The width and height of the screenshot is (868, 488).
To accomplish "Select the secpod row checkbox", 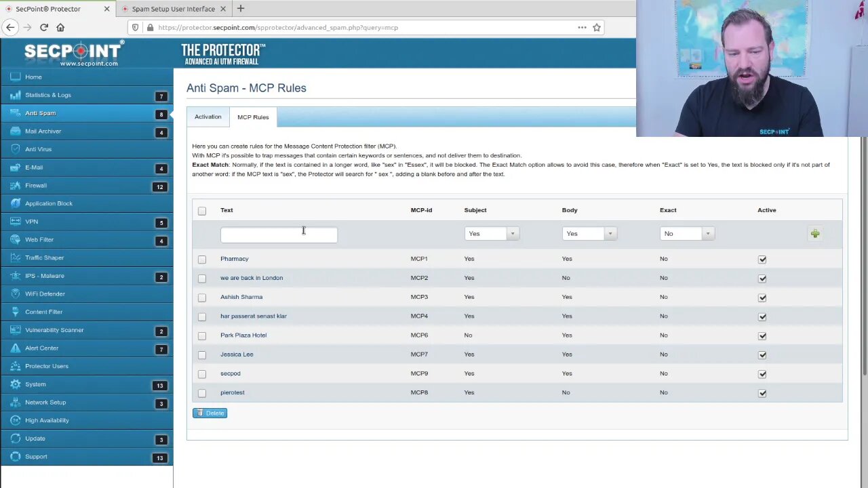I will point(202,373).
